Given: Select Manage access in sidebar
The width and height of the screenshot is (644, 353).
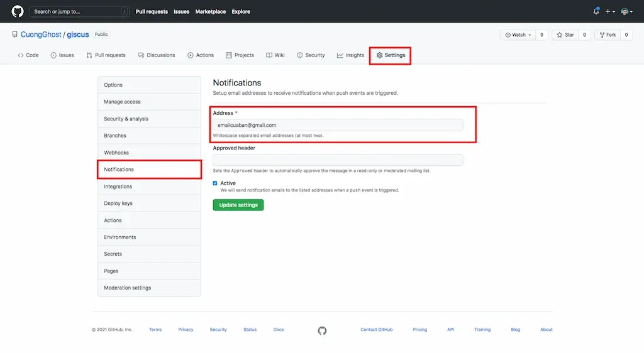Looking at the screenshot, I should click(149, 102).
